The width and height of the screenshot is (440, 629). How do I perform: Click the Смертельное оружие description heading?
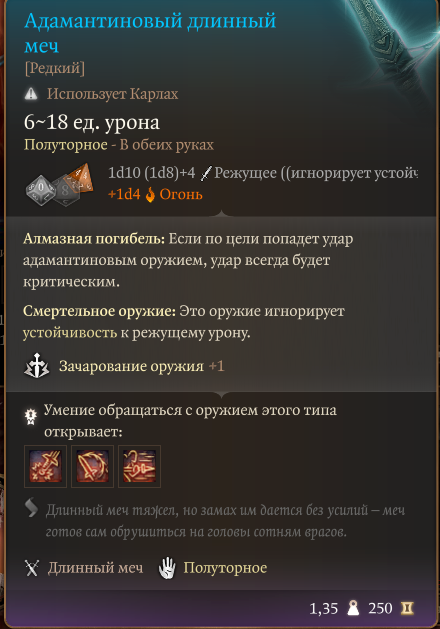(99, 311)
